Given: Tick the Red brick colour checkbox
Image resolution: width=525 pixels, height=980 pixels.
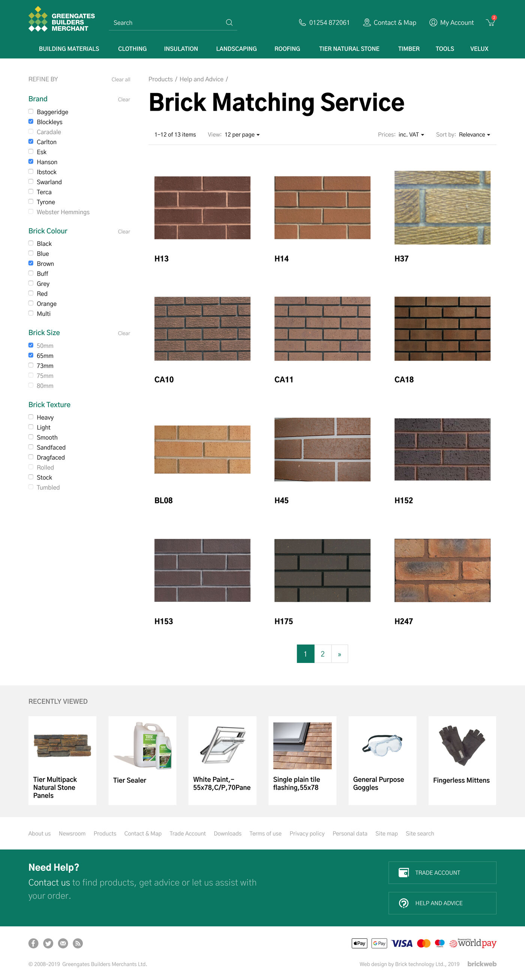Looking at the screenshot, I should point(31,293).
